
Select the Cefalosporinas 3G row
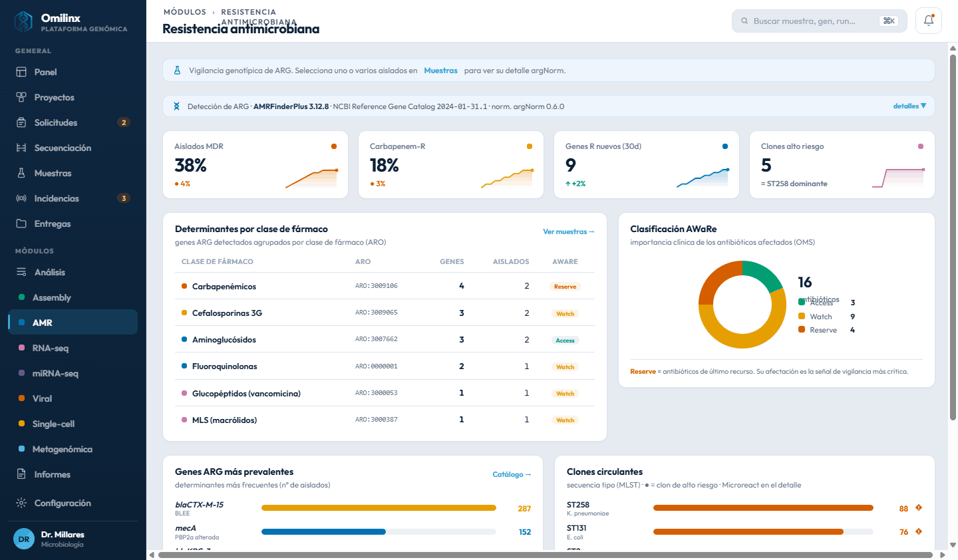click(x=385, y=313)
